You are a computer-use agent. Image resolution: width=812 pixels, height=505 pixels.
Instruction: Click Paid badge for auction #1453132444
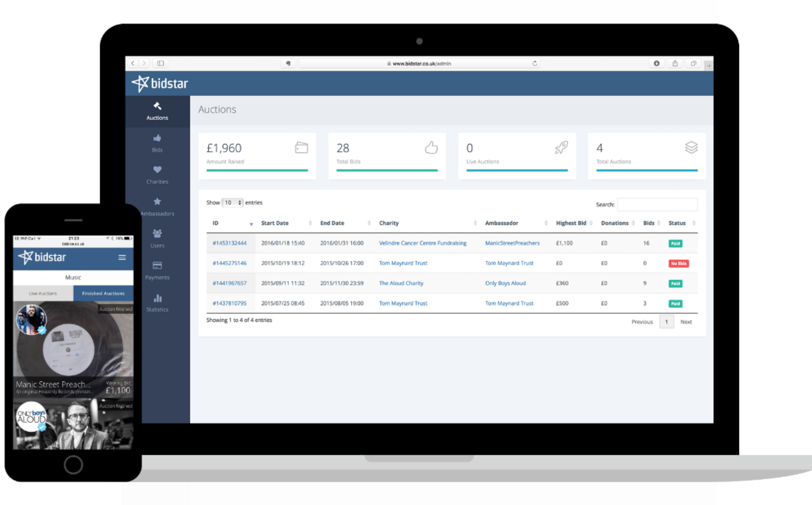(x=675, y=244)
